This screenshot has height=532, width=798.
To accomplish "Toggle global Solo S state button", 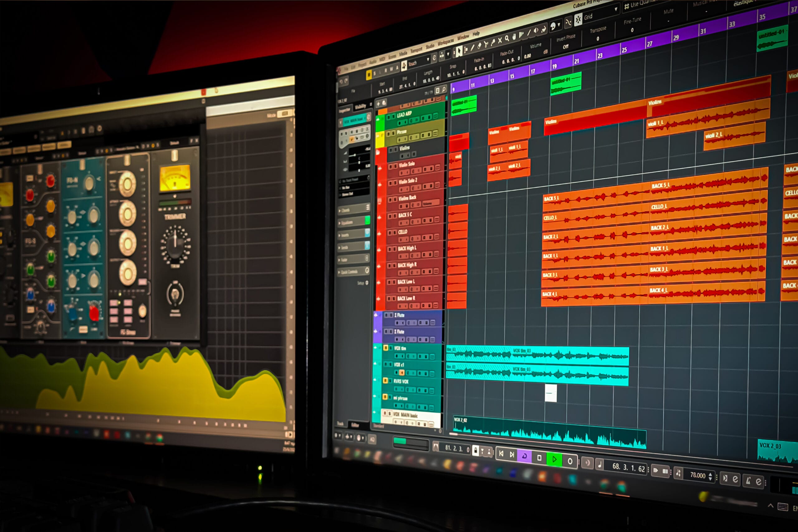I will coord(375,73).
